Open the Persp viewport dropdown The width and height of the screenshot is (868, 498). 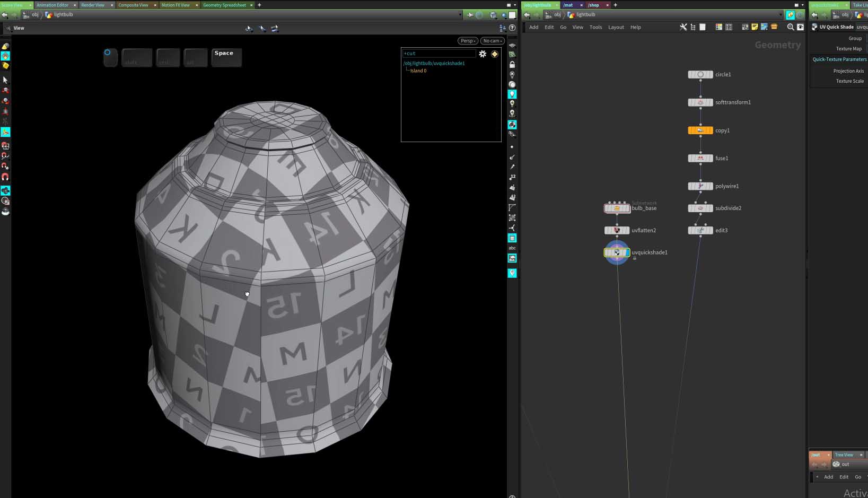coord(468,41)
